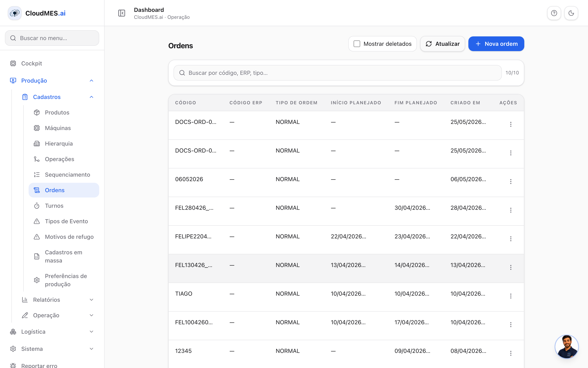Click the Motivos de refugo warning icon
Image resolution: width=588 pixels, height=368 pixels.
37,237
